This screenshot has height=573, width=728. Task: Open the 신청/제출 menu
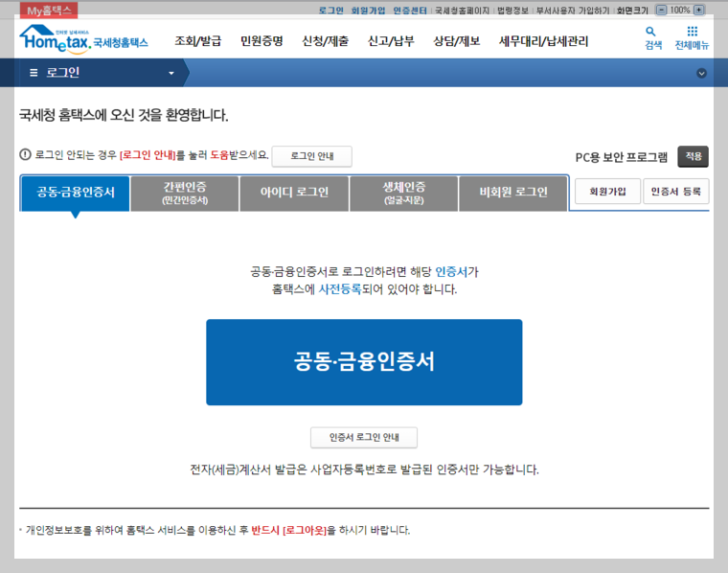tap(325, 41)
